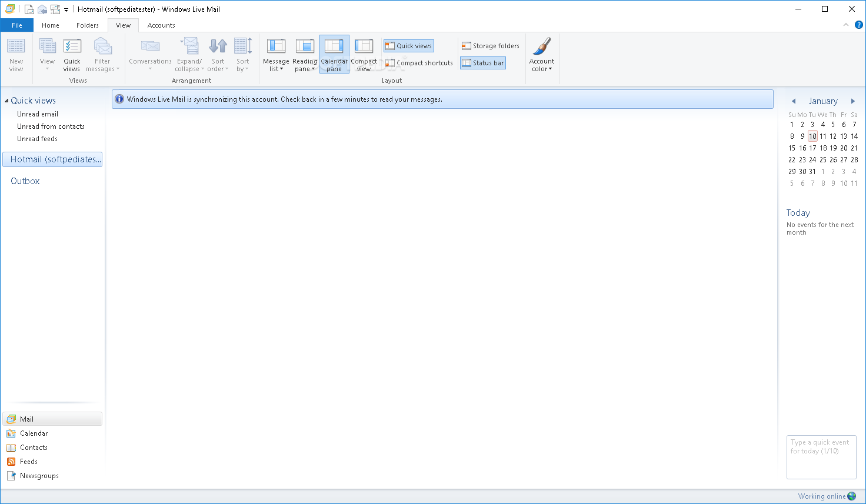Select January 31 in the mini calendar

(x=812, y=171)
